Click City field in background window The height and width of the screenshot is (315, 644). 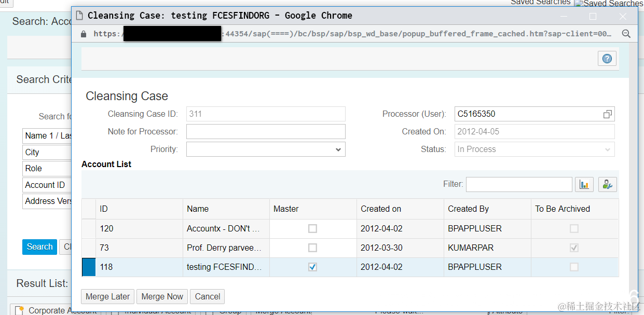tap(47, 152)
